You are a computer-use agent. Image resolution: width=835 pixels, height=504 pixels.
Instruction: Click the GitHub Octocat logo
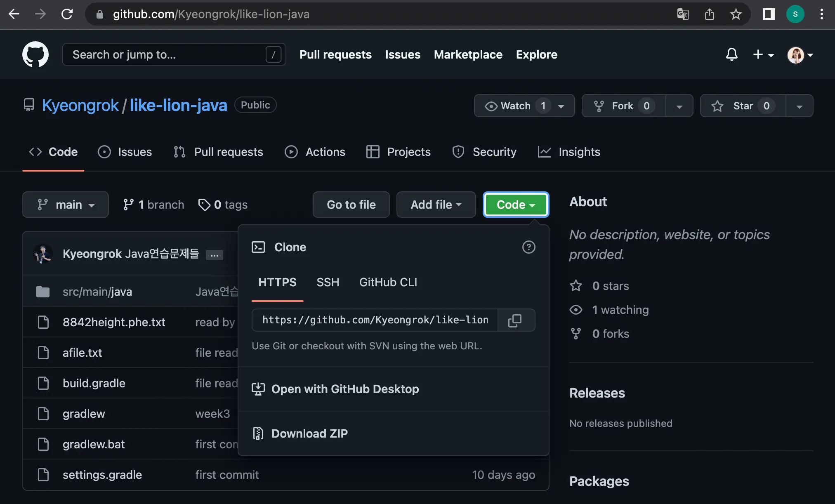(x=35, y=54)
